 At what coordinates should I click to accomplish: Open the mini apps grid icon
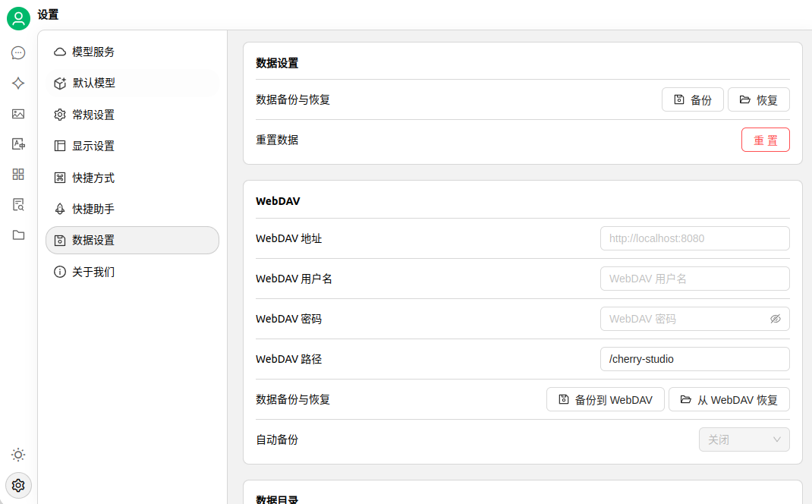click(x=18, y=175)
